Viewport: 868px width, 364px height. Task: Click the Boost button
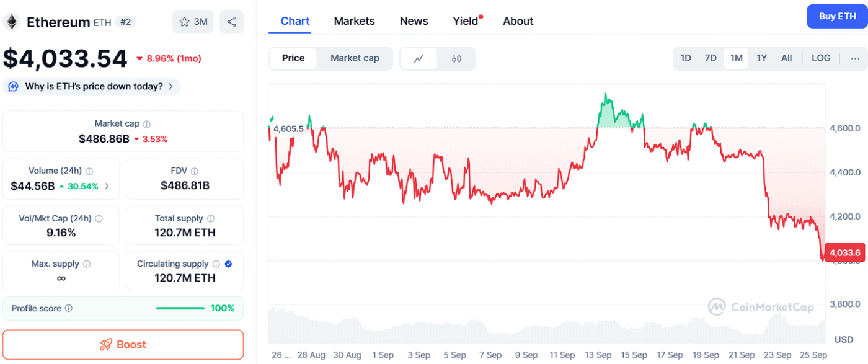coord(123,345)
